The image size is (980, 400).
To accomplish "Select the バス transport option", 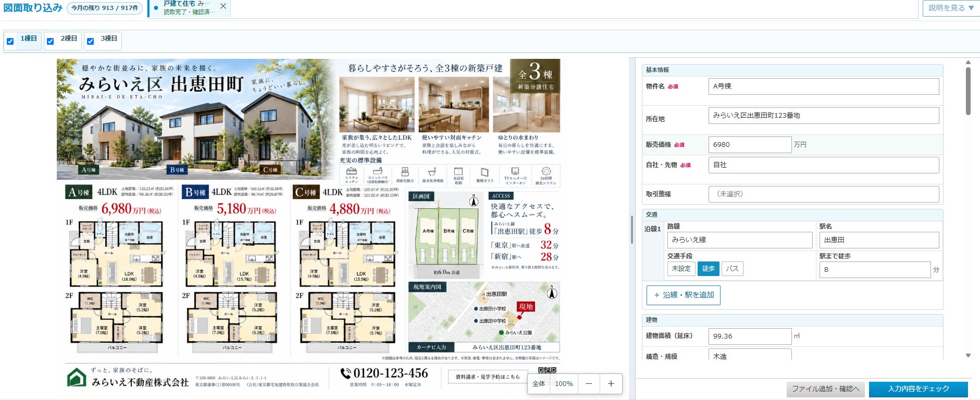I will 732,269.
